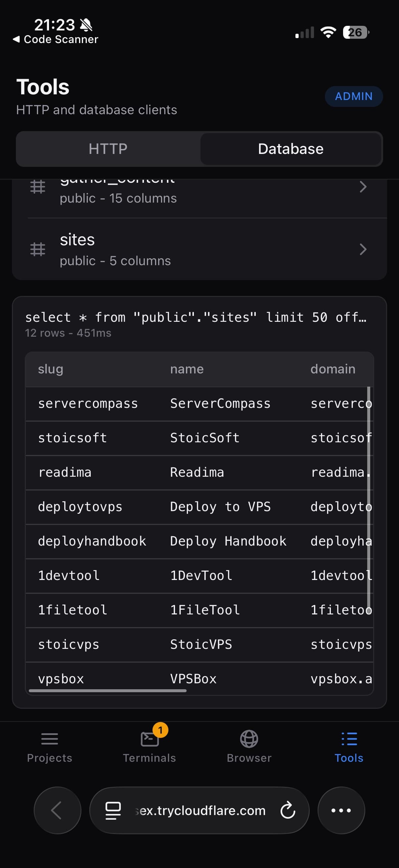The height and width of the screenshot is (868, 399).
Task: Click the horizontal scrollbar under results
Action: tap(108, 691)
